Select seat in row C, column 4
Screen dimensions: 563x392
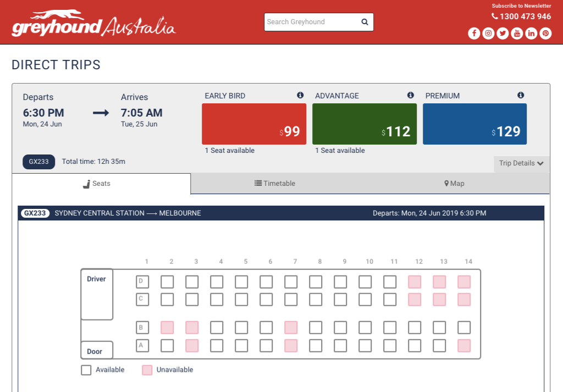pos(217,300)
